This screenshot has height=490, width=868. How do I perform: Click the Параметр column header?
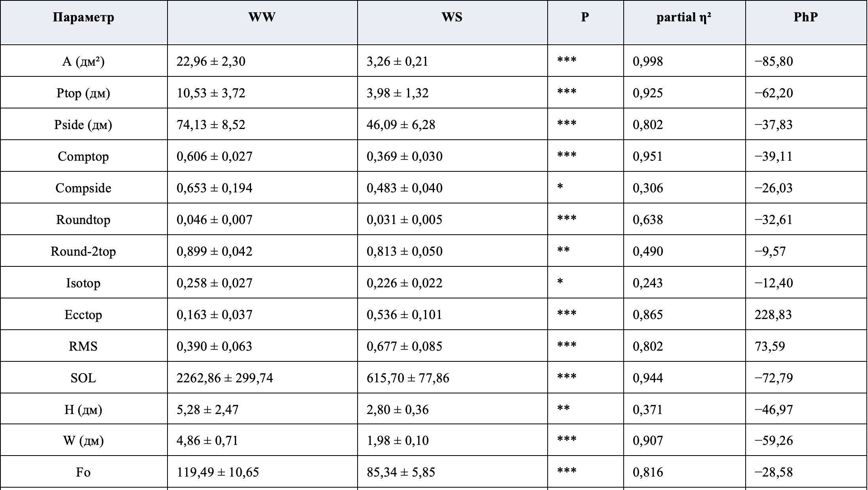tap(84, 17)
